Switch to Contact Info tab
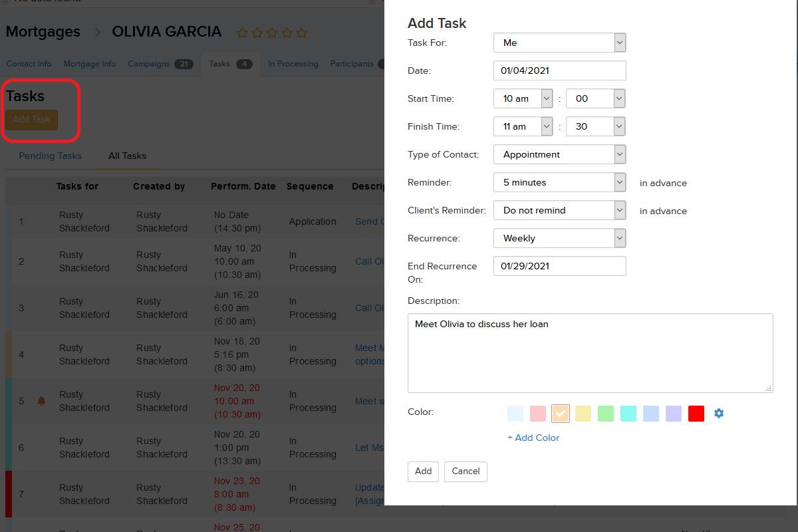This screenshot has width=798, height=532. 29,64
